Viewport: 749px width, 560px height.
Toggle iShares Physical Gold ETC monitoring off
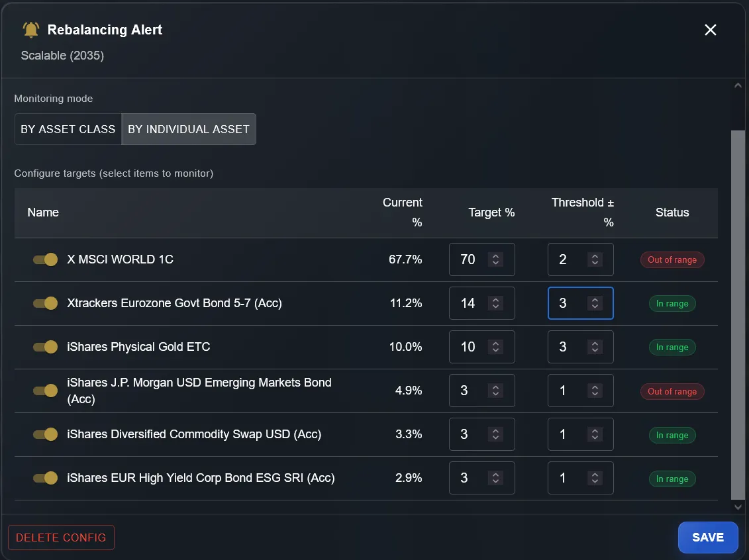tap(44, 347)
